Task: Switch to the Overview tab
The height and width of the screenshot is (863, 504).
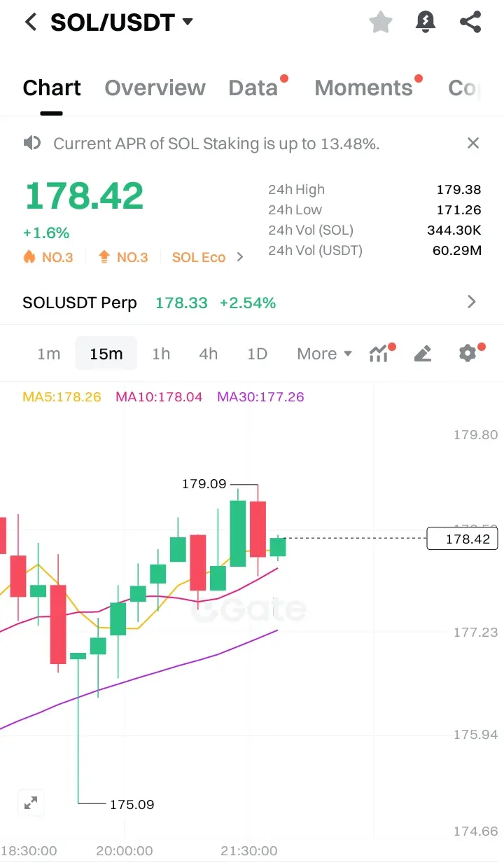Action: (x=155, y=88)
